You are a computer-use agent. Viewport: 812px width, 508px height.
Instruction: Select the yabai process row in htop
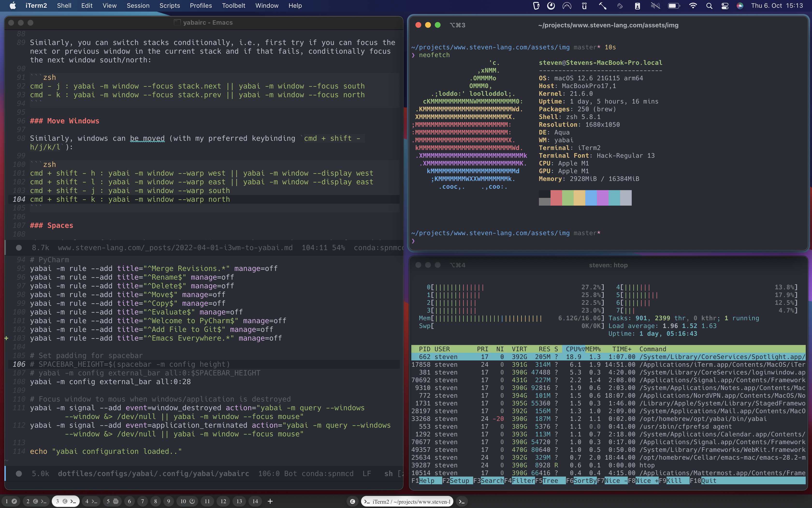[608, 419]
